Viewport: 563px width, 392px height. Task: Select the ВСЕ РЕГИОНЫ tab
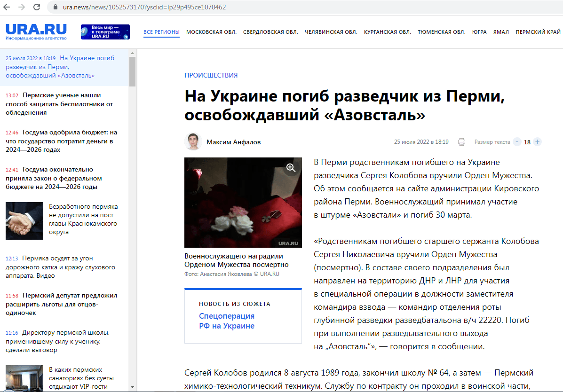tap(162, 32)
